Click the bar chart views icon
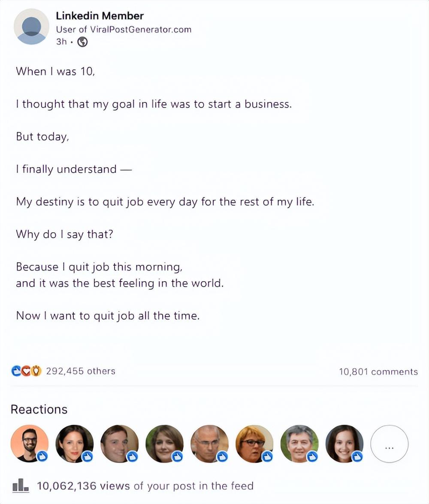 pos(21,486)
